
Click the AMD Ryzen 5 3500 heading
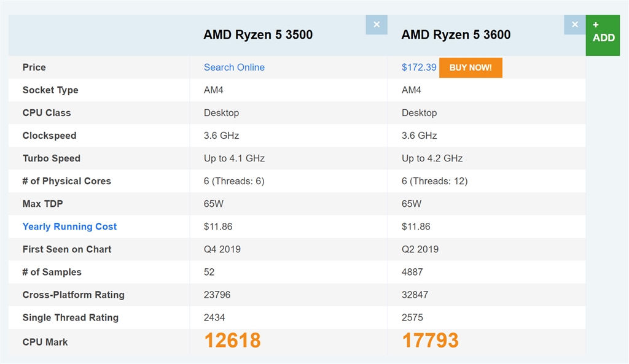point(258,35)
